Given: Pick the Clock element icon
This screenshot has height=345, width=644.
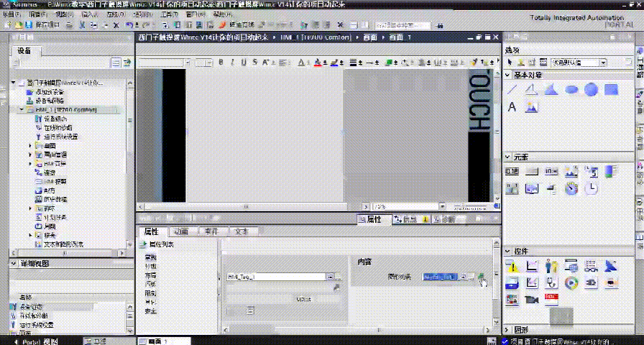Looking at the screenshot, I should (x=591, y=188).
